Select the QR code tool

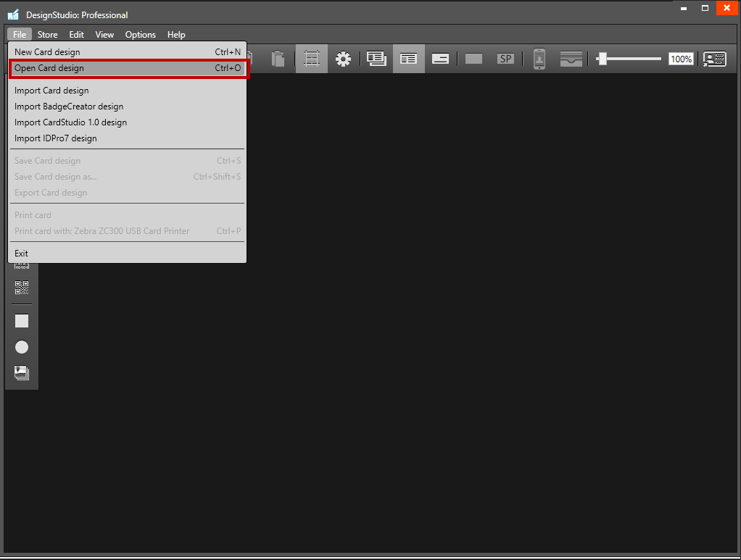pyautogui.click(x=22, y=288)
